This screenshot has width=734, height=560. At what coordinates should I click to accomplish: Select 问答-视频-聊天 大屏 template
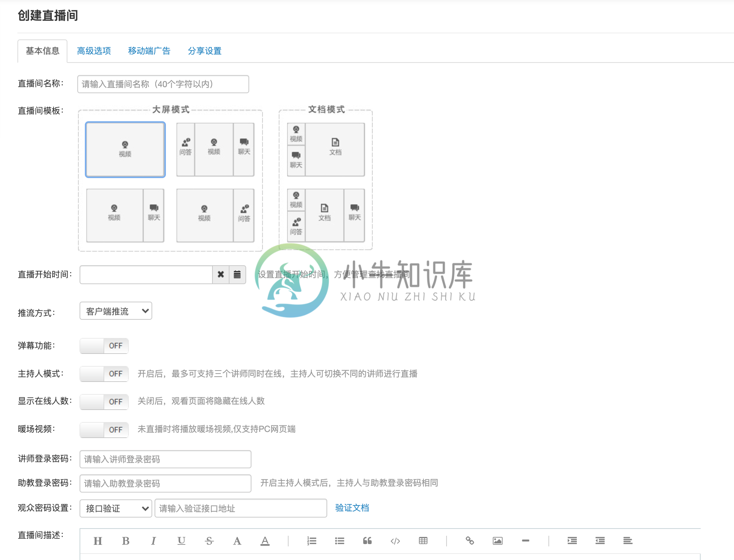click(216, 150)
